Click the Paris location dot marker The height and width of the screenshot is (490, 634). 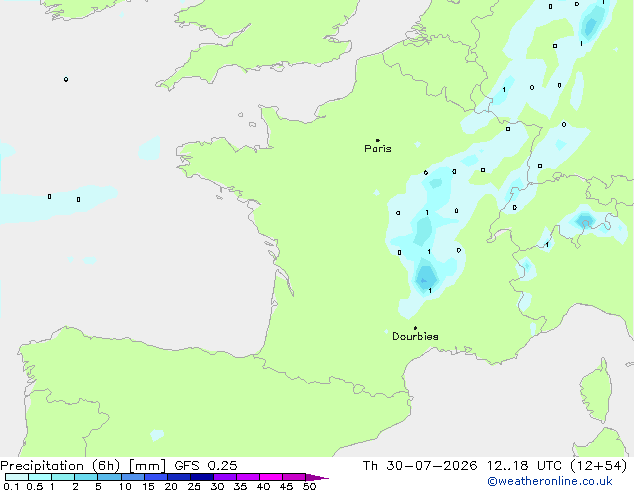(378, 140)
